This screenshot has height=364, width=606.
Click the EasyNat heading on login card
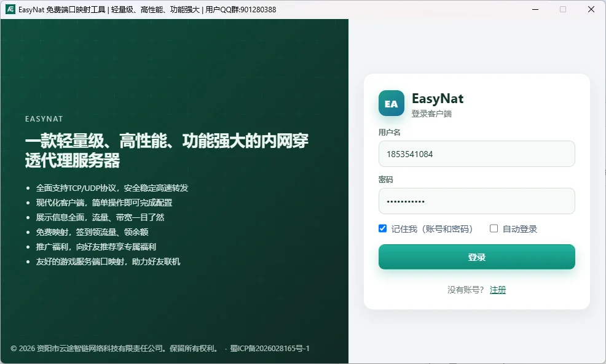pyautogui.click(x=438, y=98)
